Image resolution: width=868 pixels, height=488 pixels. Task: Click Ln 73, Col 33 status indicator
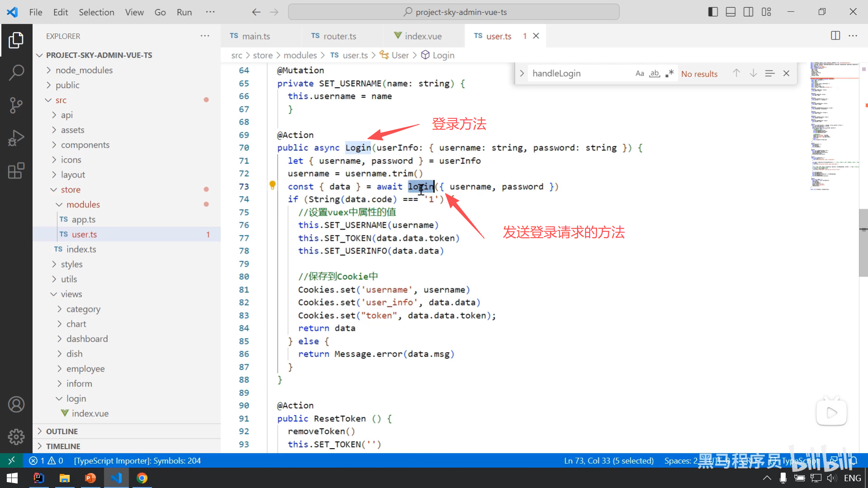tap(609, 460)
